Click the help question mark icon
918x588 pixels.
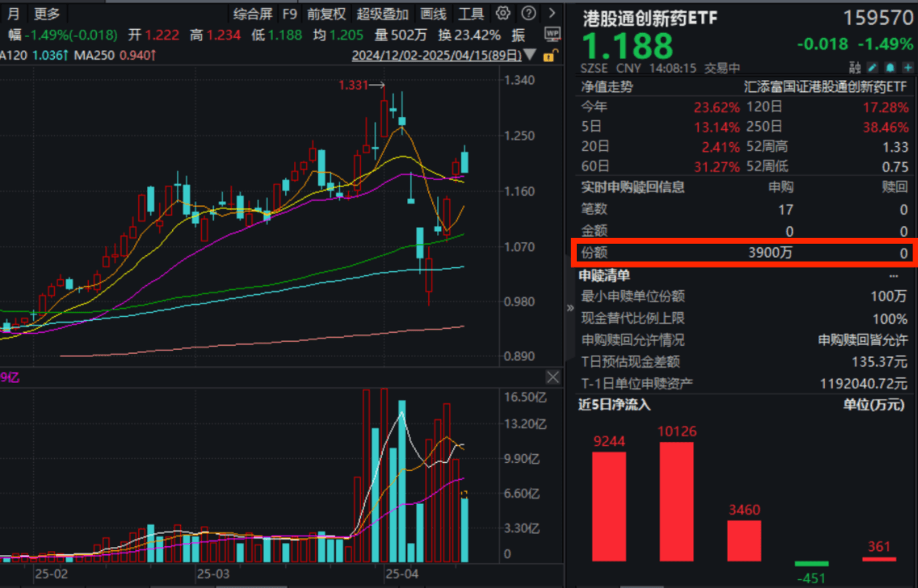(x=528, y=13)
